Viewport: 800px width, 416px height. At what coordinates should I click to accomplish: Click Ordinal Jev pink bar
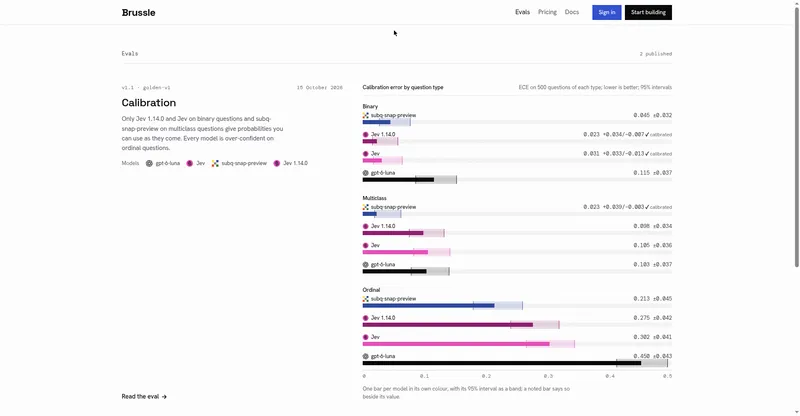[456, 344]
